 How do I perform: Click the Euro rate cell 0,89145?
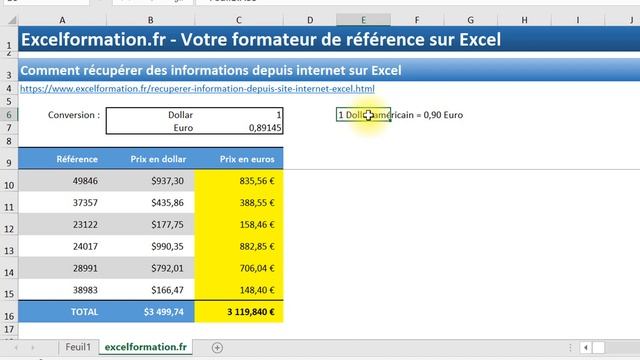[x=239, y=128]
